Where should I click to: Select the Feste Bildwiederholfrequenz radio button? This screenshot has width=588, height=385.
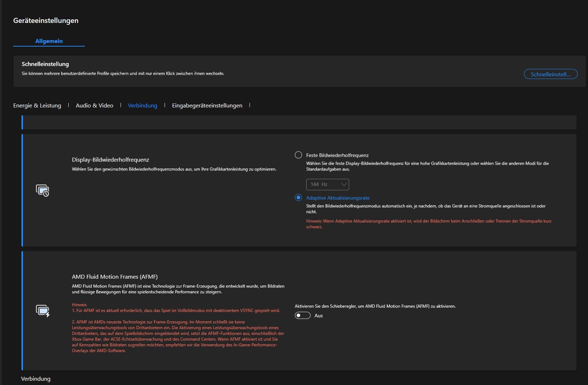pos(298,155)
